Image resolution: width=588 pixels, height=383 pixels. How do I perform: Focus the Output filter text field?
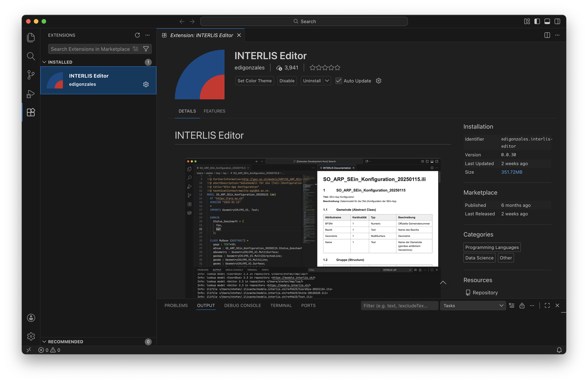[x=400, y=305]
